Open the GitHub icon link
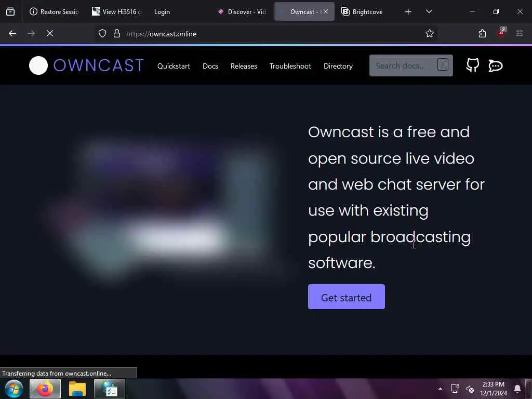 473,65
